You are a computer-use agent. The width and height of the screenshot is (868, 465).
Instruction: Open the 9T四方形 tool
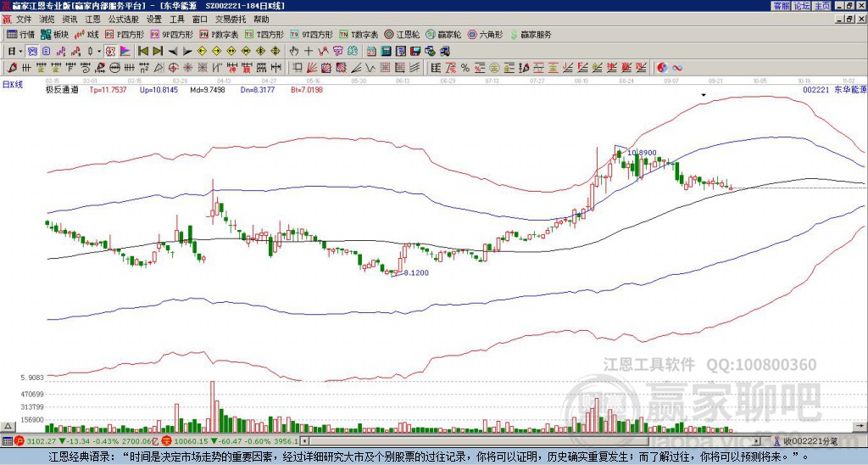click(x=312, y=34)
